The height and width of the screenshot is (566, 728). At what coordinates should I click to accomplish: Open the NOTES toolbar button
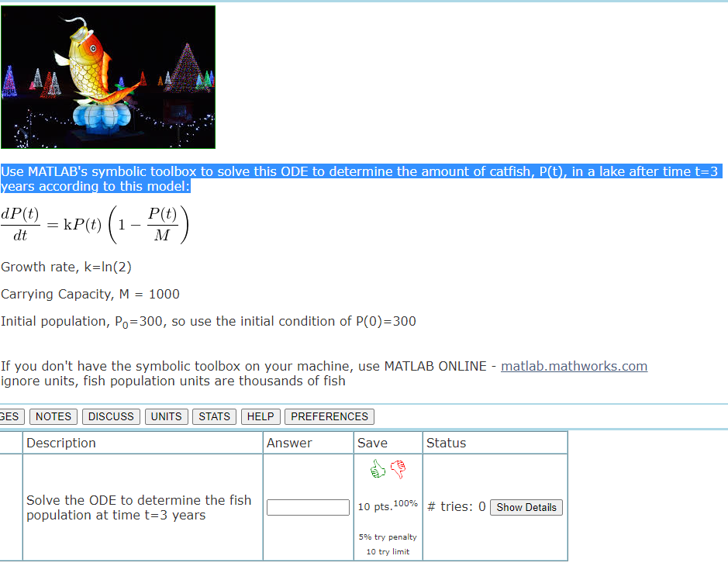tap(53, 416)
